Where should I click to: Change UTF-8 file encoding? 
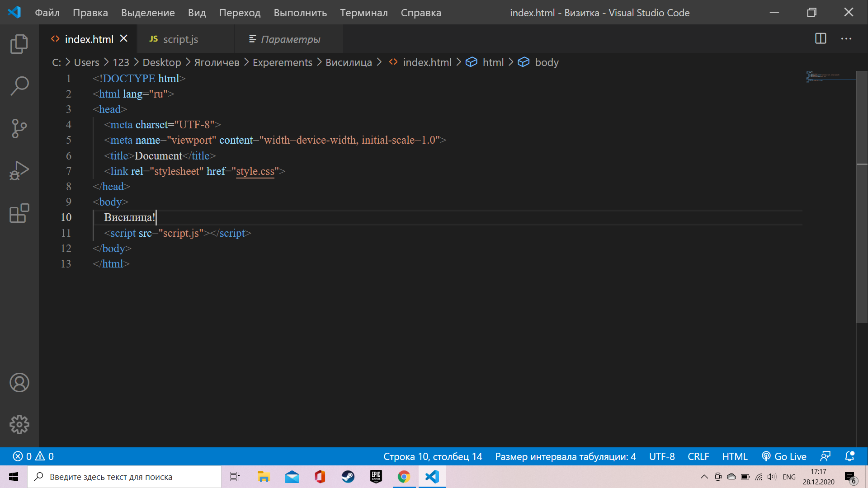point(662,456)
